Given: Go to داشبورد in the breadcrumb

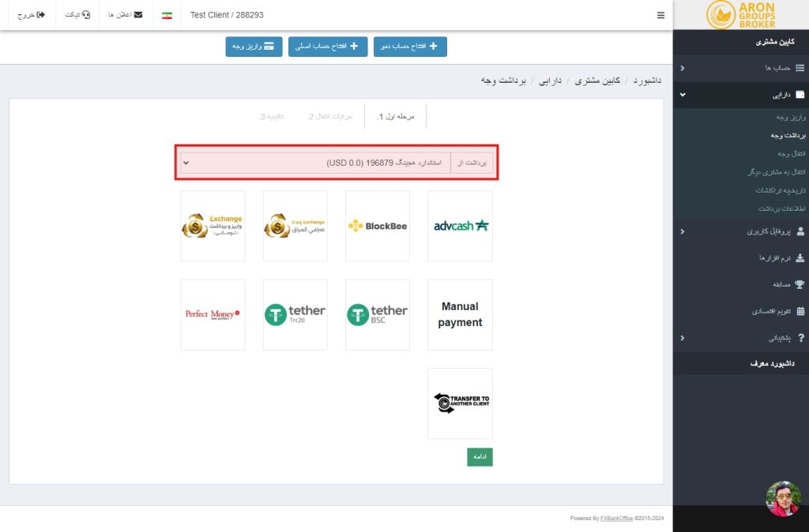Looking at the screenshot, I should [x=648, y=81].
